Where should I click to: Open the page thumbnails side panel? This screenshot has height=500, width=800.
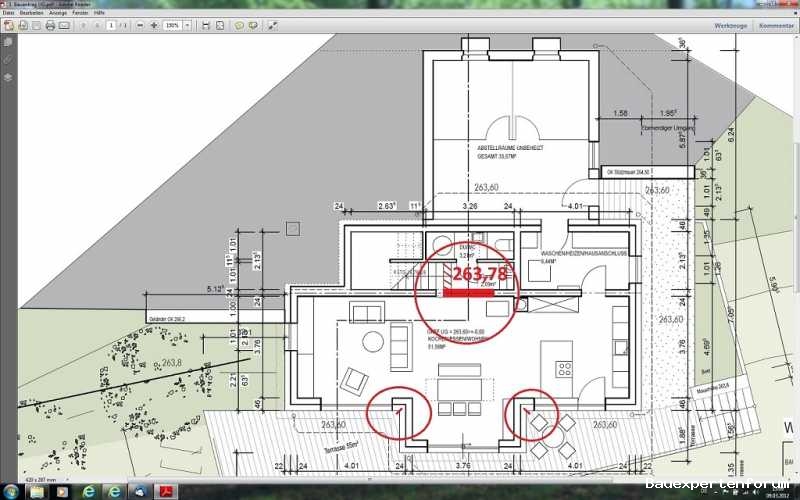8,43
